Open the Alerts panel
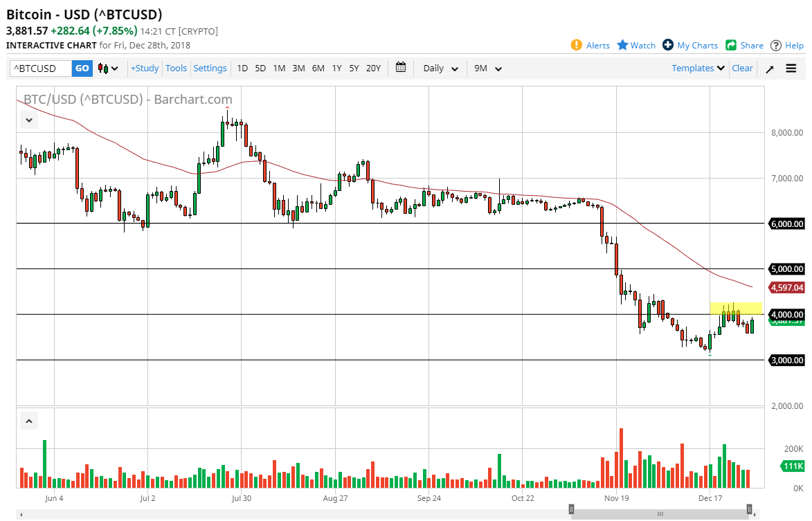The width and height of the screenshot is (812, 521). point(590,45)
